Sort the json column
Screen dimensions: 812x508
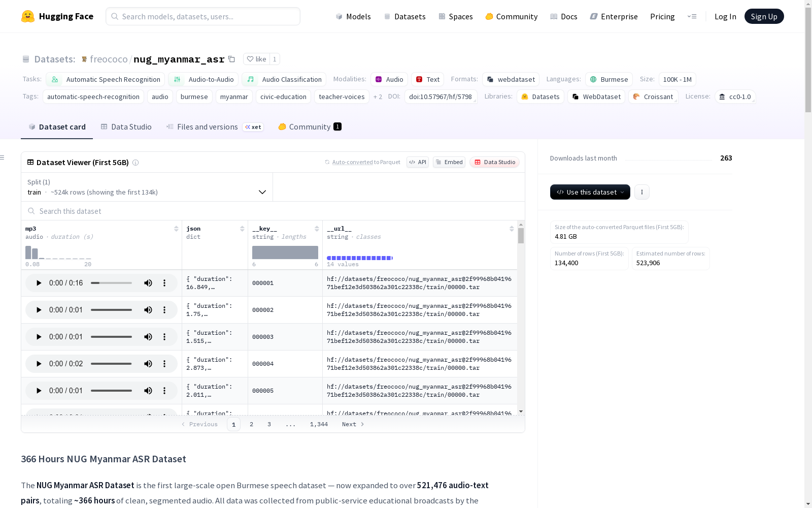click(242, 229)
